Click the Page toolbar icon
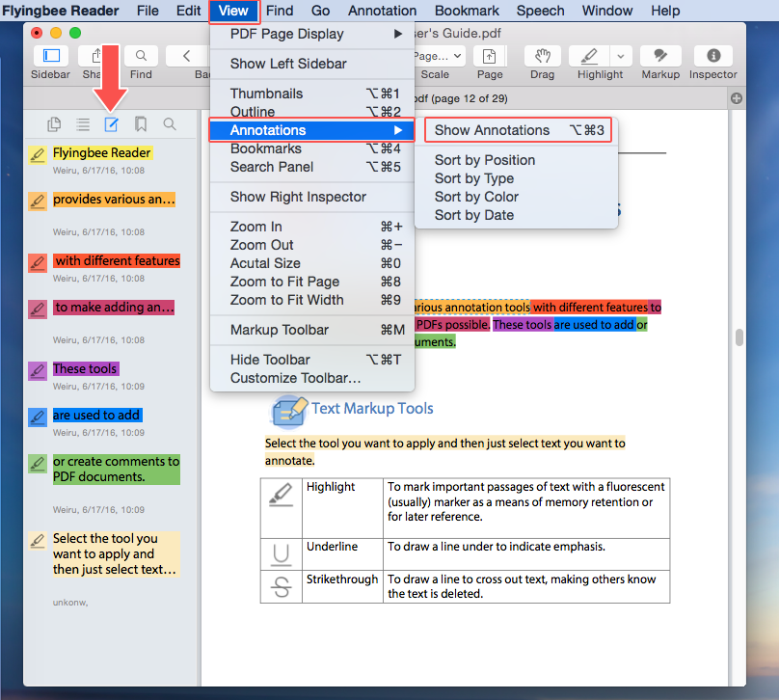 (x=490, y=56)
